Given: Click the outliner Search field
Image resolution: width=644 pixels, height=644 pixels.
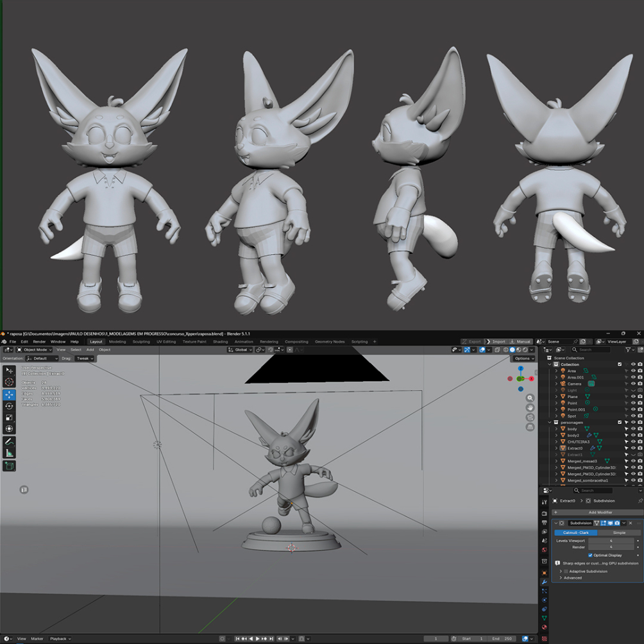Looking at the screenshot, I should tap(591, 350).
